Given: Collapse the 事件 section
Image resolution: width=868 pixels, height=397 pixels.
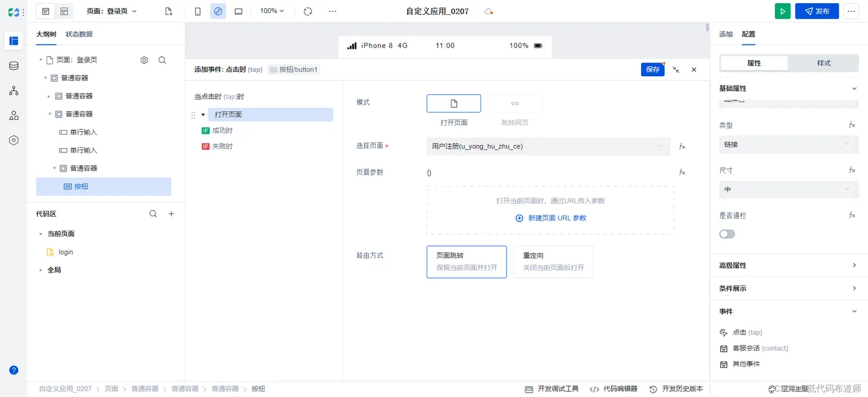Looking at the screenshot, I should 854,312.
